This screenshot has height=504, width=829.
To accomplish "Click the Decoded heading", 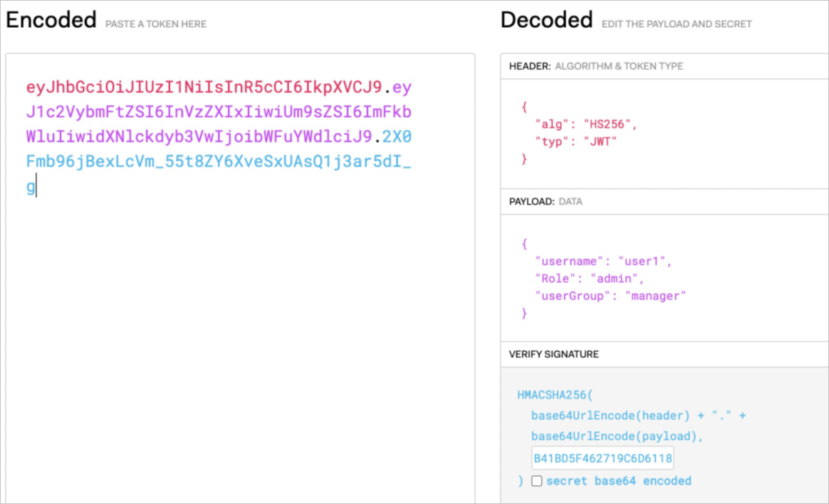I will coord(546,20).
